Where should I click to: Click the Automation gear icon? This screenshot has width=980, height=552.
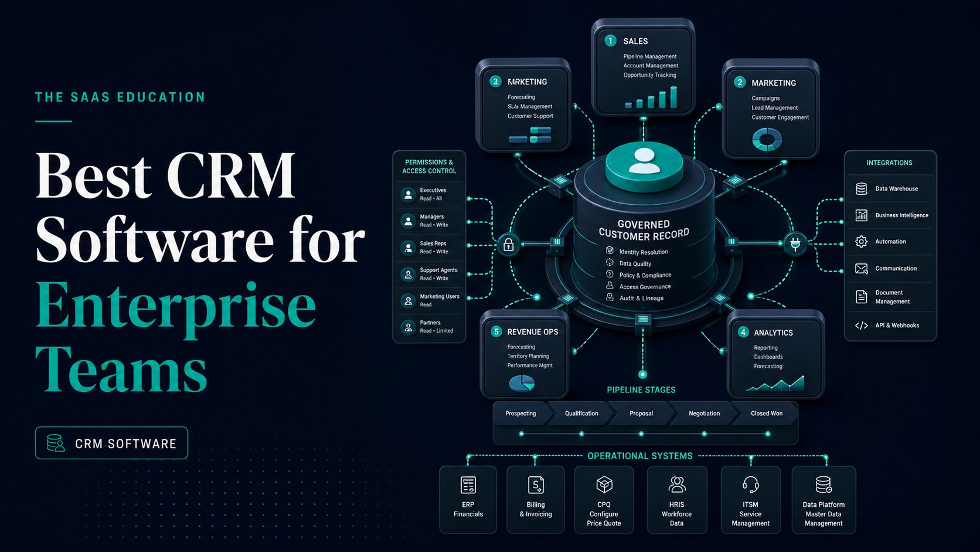[861, 242]
